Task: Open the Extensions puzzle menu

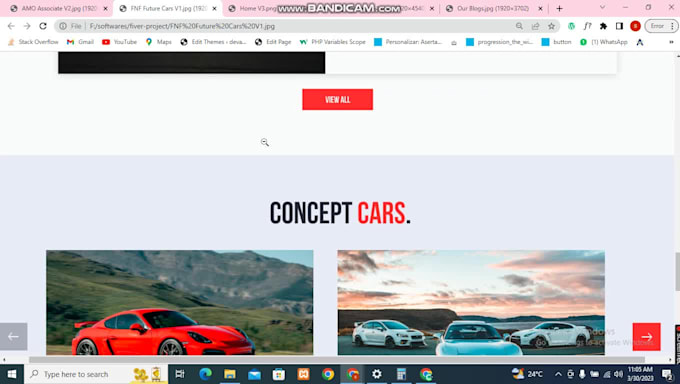Action: pyautogui.click(x=603, y=26)
